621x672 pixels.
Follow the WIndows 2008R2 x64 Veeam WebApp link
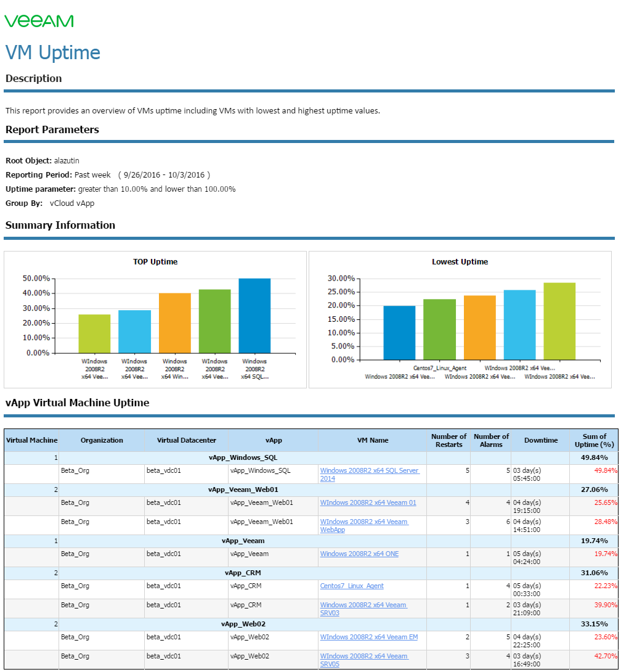pyautogui.click(x=364, y=525)
